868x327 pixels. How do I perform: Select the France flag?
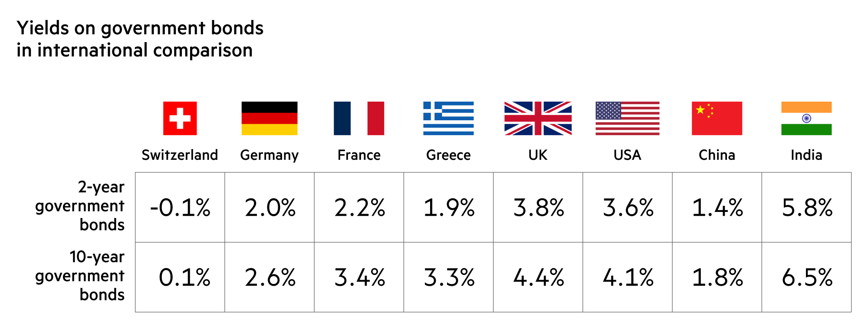[x=359, y=118]
